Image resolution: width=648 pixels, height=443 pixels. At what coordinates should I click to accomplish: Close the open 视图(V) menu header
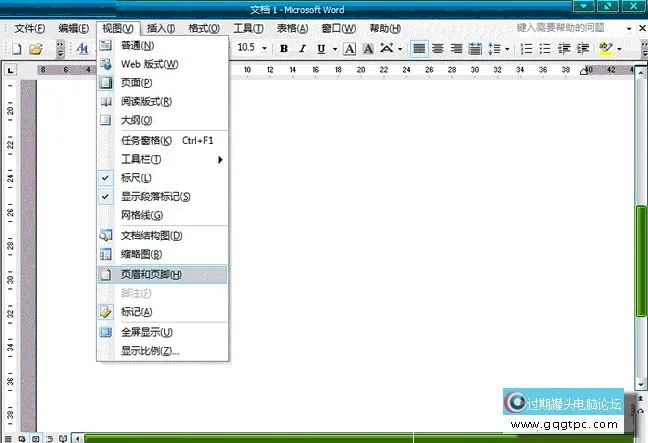(x=118, y=28)
